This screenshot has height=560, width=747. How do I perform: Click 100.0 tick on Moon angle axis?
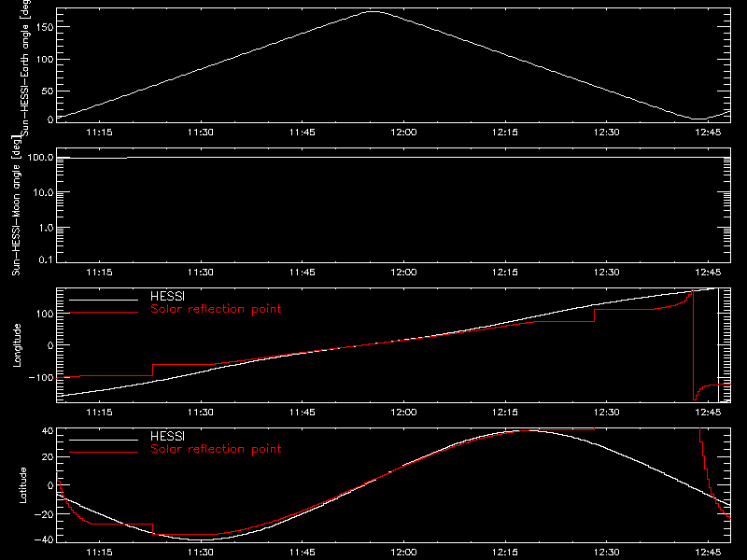41,158
